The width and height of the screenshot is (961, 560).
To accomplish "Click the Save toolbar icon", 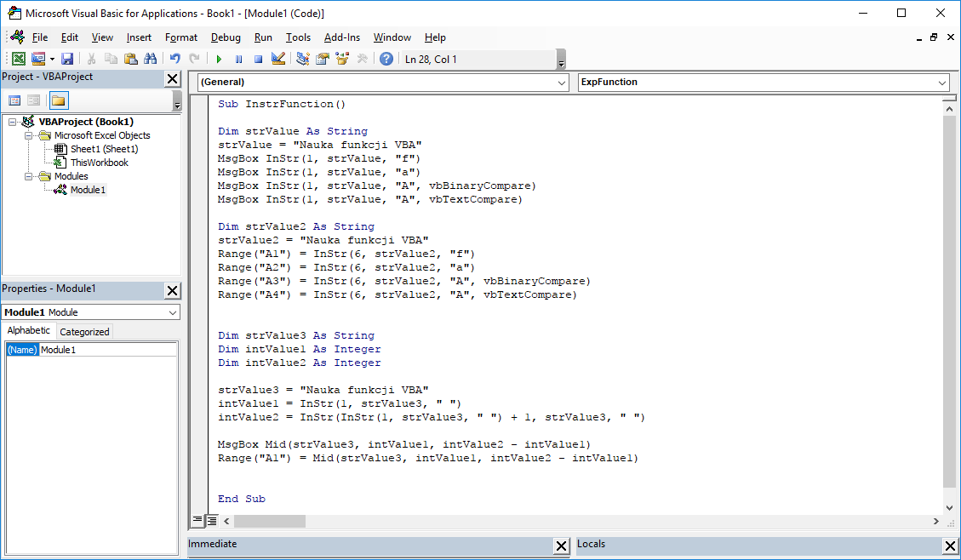I will [x=67, y=58].
